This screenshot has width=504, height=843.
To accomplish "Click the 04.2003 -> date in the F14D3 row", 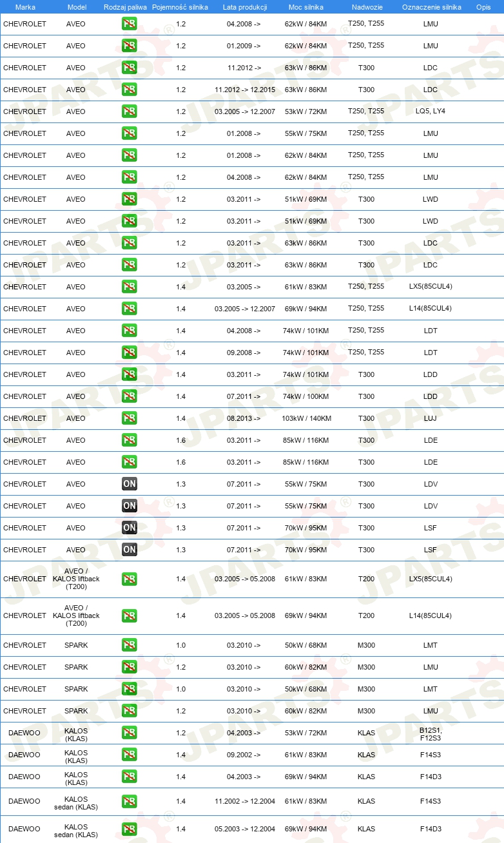I will click(x=244, y=777).
